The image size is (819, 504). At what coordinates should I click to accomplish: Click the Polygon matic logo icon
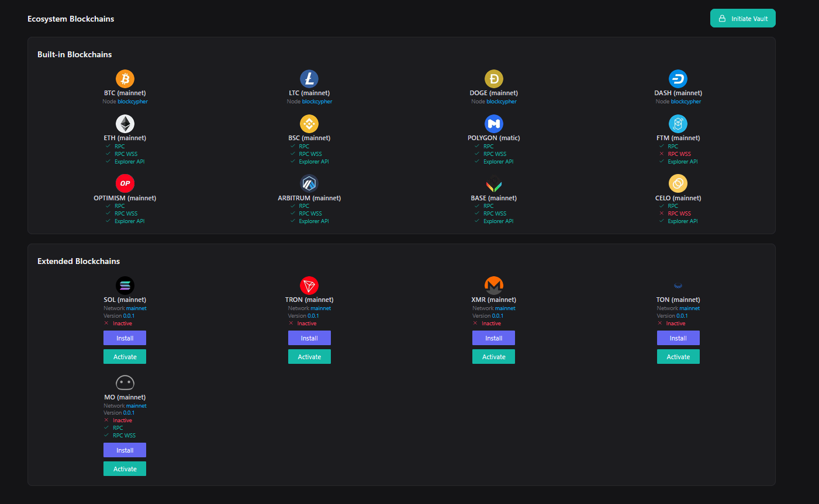(494, 124)
